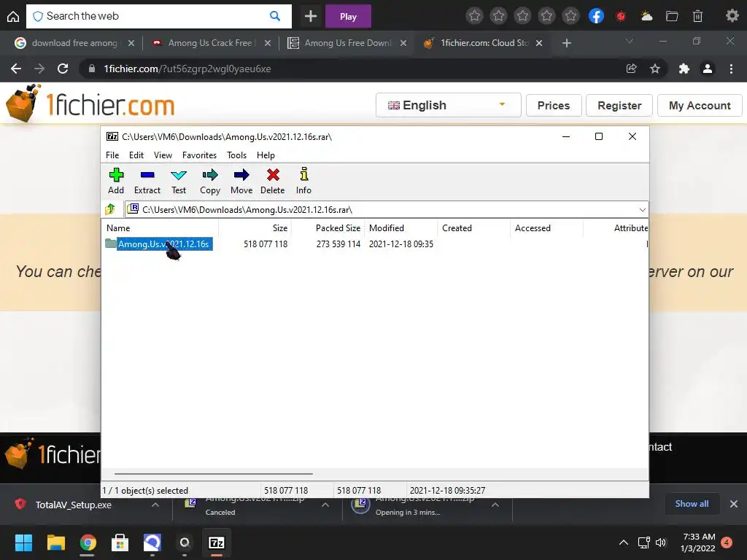Click the 7-Zip taskbar icon
This screenshot has height=560, width=747.
[217, 542]
